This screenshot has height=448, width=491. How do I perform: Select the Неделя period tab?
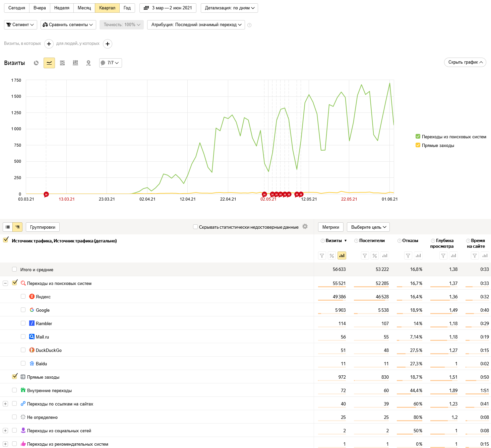click(x=62, y=8)
